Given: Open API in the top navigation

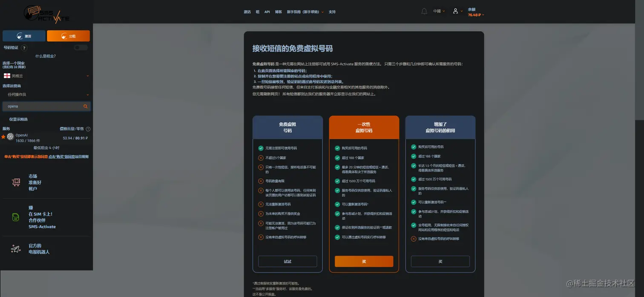Looking at the screenshot, I should 267,12.
